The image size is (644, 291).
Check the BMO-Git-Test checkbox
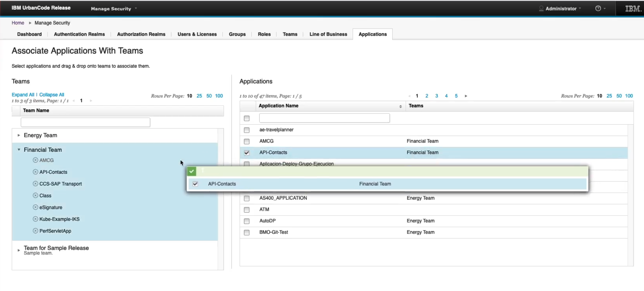pos(247,232)
